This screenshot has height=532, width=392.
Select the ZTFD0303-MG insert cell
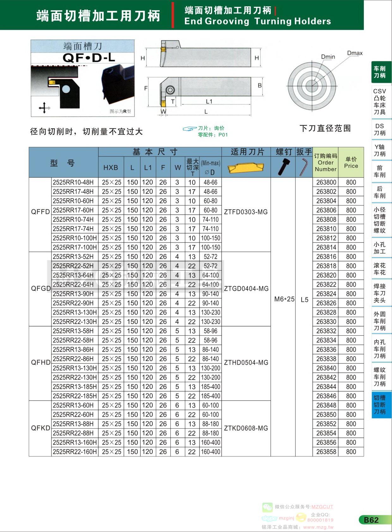[246, 212]
